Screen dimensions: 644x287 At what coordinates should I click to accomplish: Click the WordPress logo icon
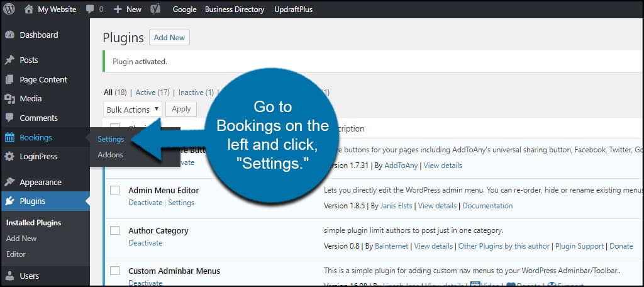click(x=9, y=9)
